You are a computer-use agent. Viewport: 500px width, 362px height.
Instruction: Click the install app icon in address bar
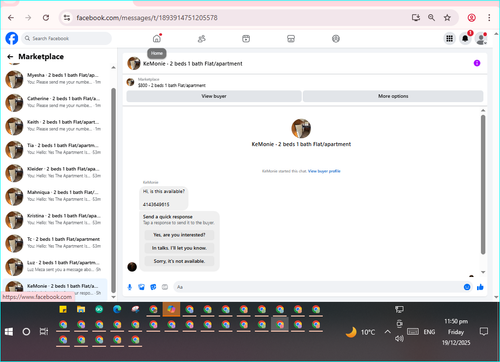click(416, 18)
